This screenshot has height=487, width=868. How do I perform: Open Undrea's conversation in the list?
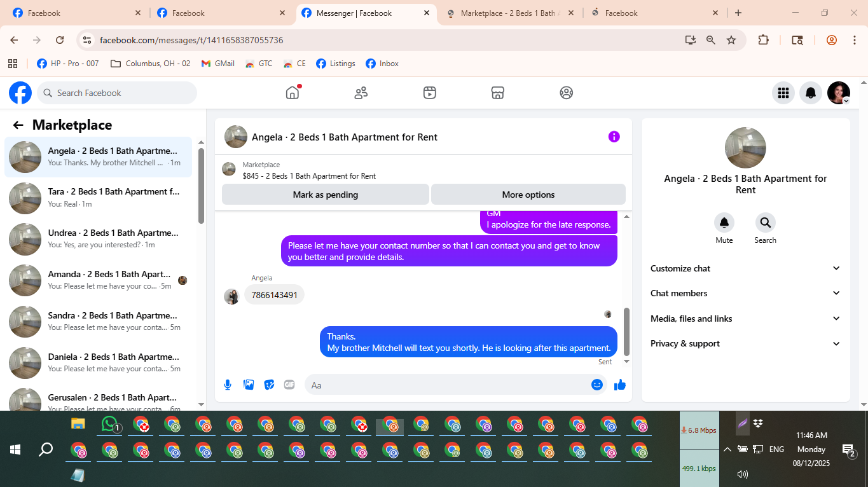tap(98, 239)
